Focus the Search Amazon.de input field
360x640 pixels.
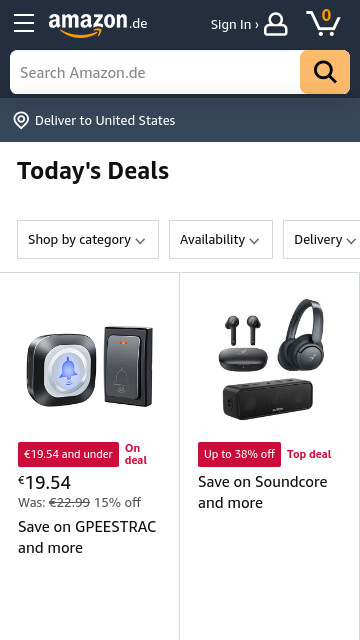[x=155, y=72]
